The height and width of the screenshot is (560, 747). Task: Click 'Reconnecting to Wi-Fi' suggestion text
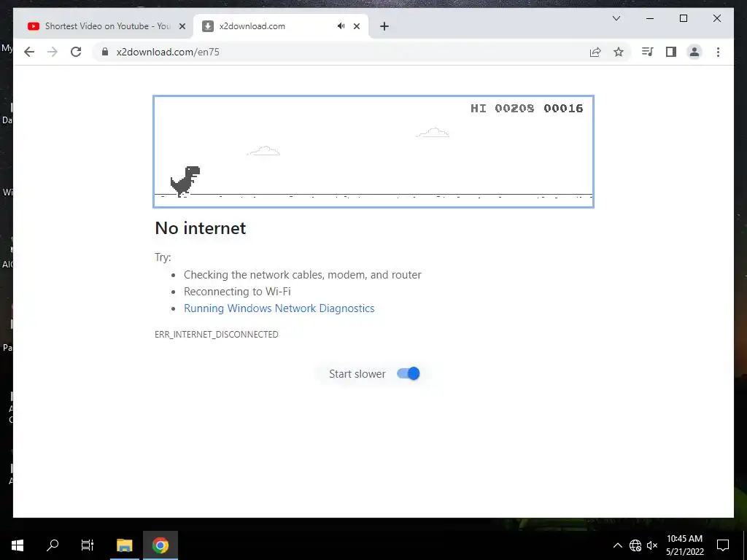(x=237, y=292)
